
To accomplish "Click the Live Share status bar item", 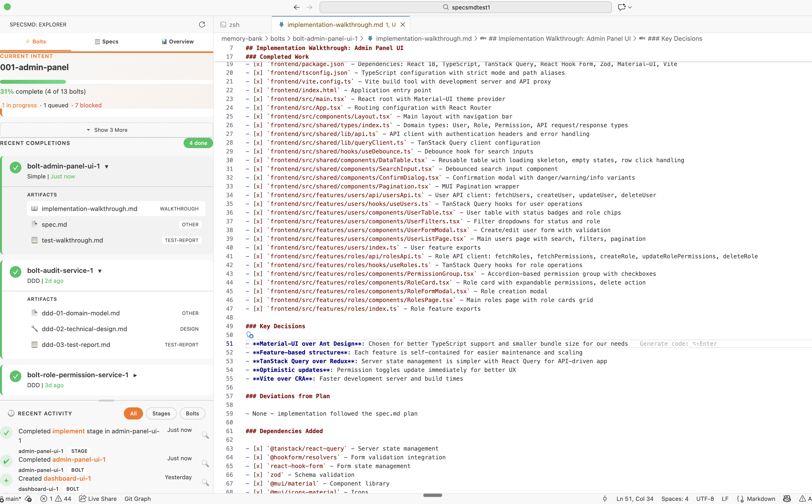I will pyautogui.click(x=98, y=499).
